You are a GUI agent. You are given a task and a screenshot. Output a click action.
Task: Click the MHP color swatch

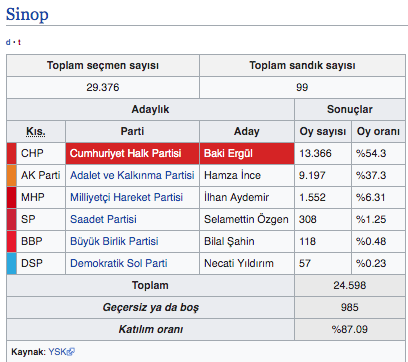point(12,197)
